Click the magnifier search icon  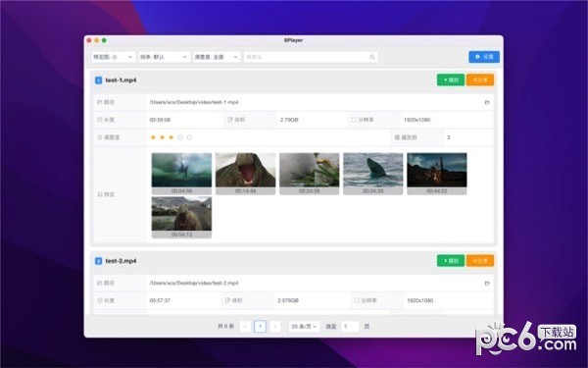(x=372, y=57)
